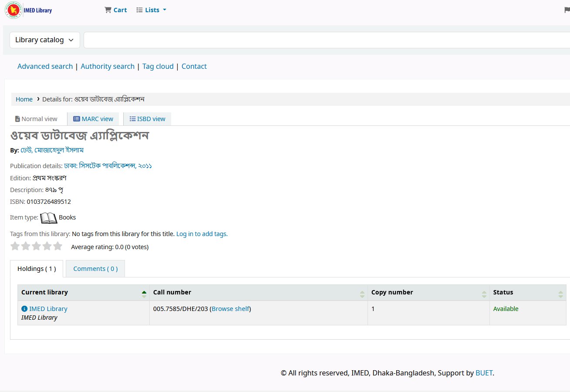Switch to MARC view tab
Viewport: 570px width, 392px height.
(93, 119)
